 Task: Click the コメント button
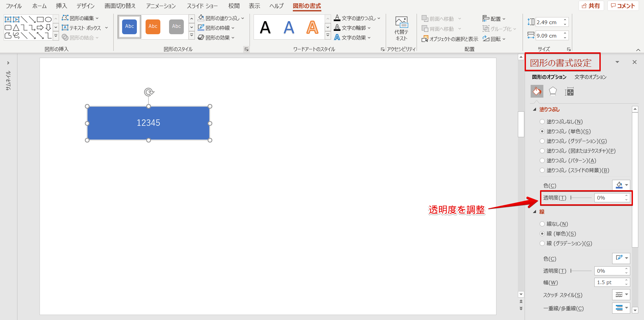click(x=623, y=6)
